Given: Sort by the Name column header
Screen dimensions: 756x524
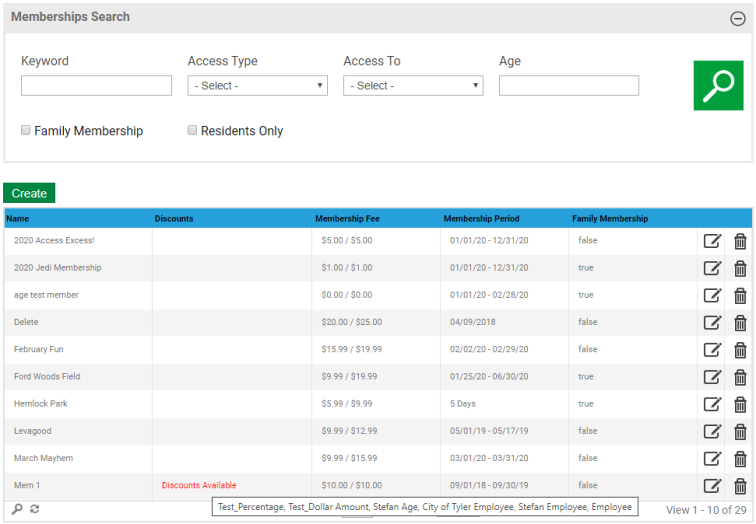Looking at the screenshot, I should pos(18,219).
